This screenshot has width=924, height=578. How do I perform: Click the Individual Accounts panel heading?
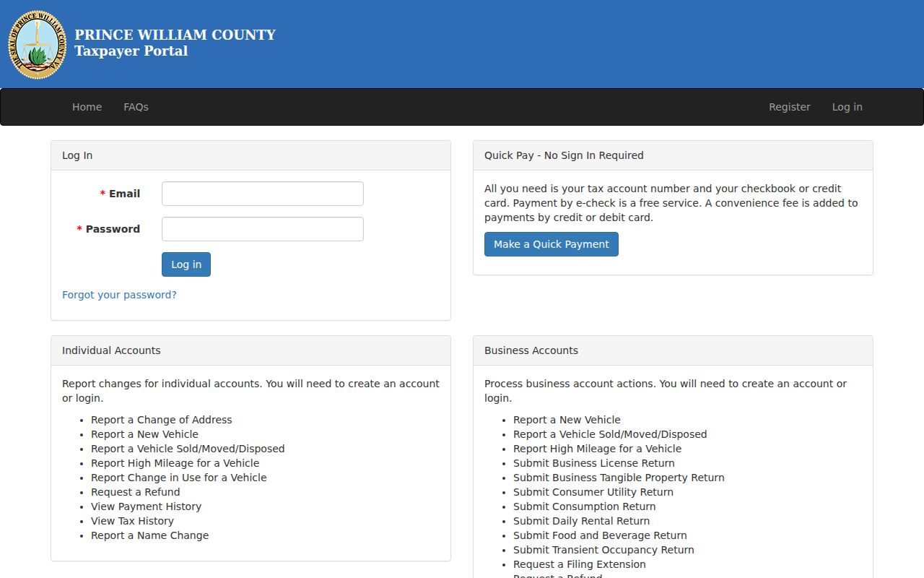pyautogui.click(x=250, y=350)
